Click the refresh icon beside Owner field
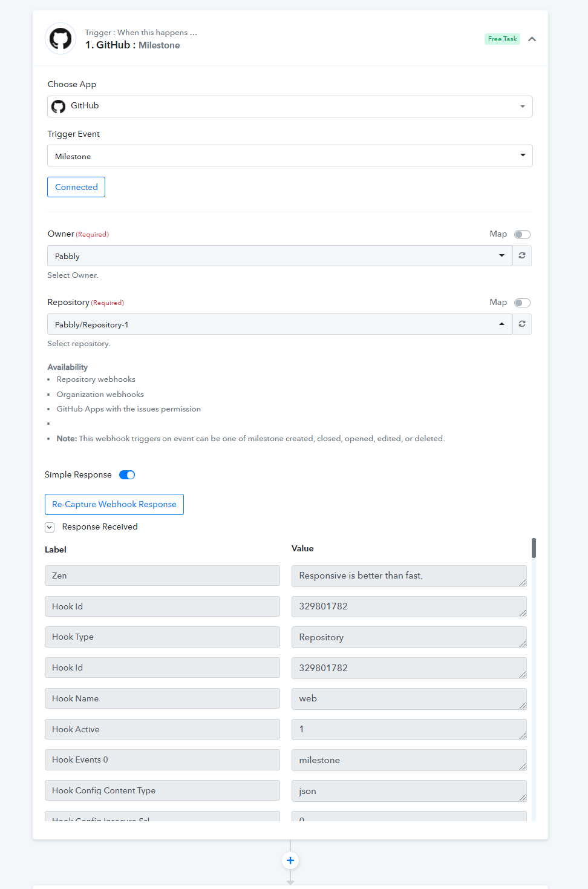 point(522,255)
